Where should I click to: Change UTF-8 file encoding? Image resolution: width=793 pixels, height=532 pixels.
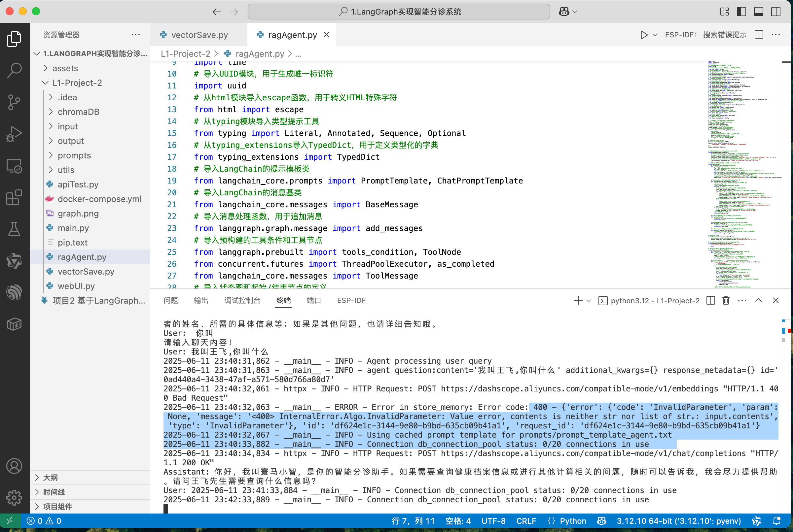pos(493,521)
